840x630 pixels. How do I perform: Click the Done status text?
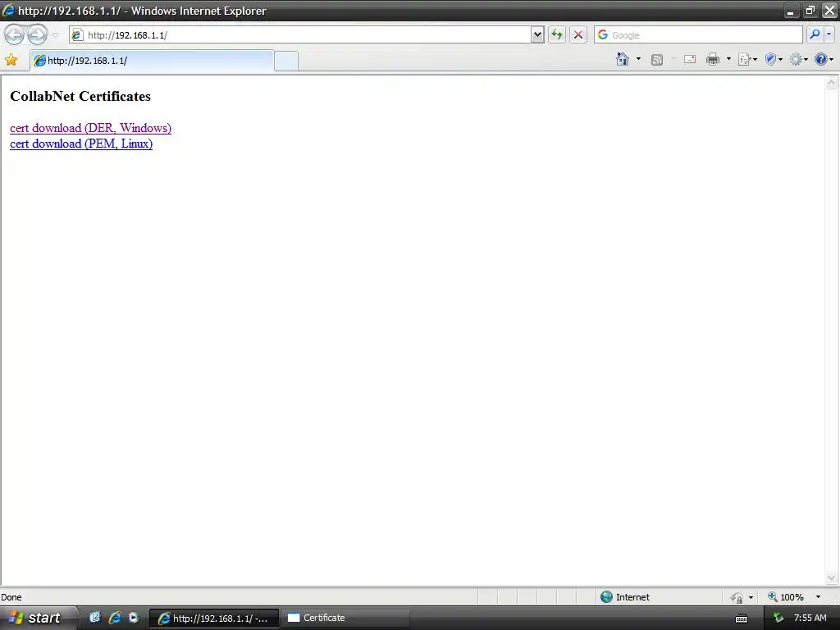(11, 597)
